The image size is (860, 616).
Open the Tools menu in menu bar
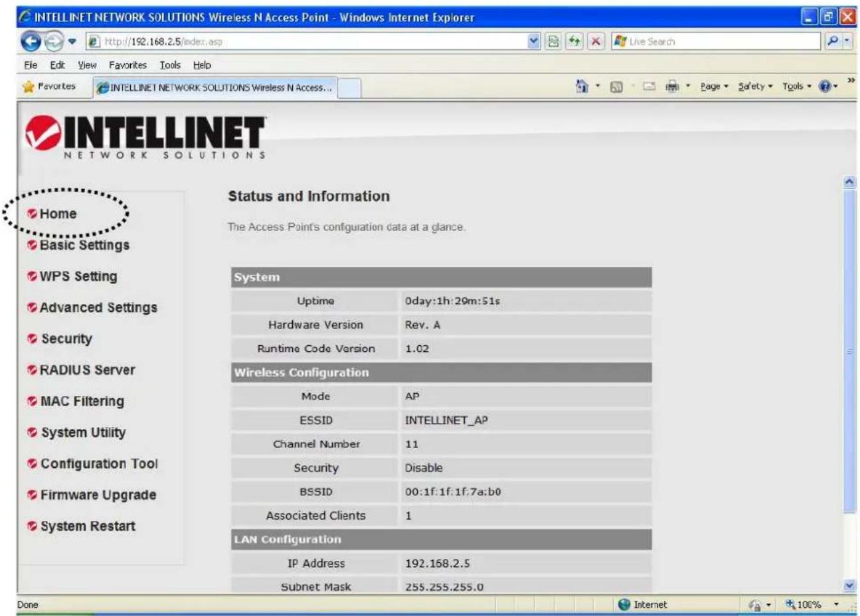point(170,65)
